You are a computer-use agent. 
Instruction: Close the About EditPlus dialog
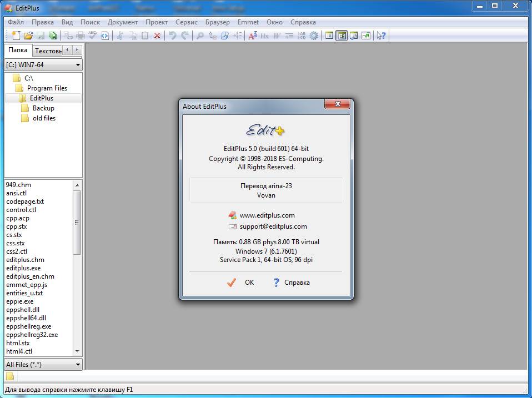pos(337,104)
